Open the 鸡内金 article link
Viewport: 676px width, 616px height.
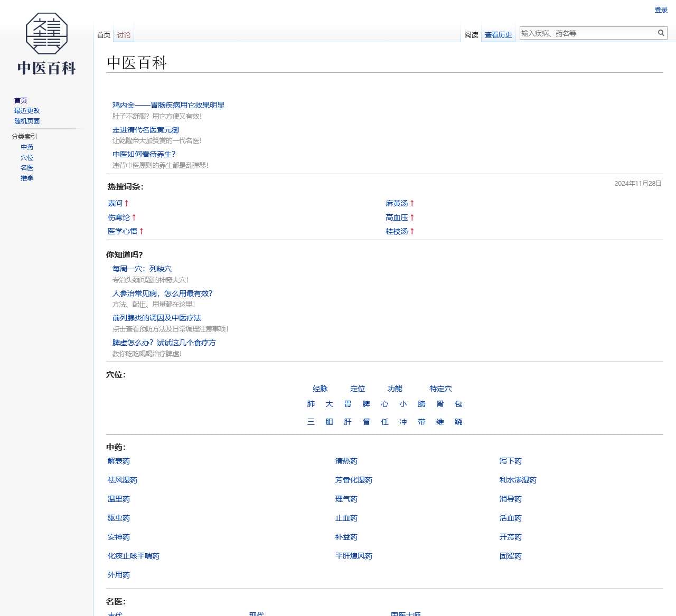[168, 105]
